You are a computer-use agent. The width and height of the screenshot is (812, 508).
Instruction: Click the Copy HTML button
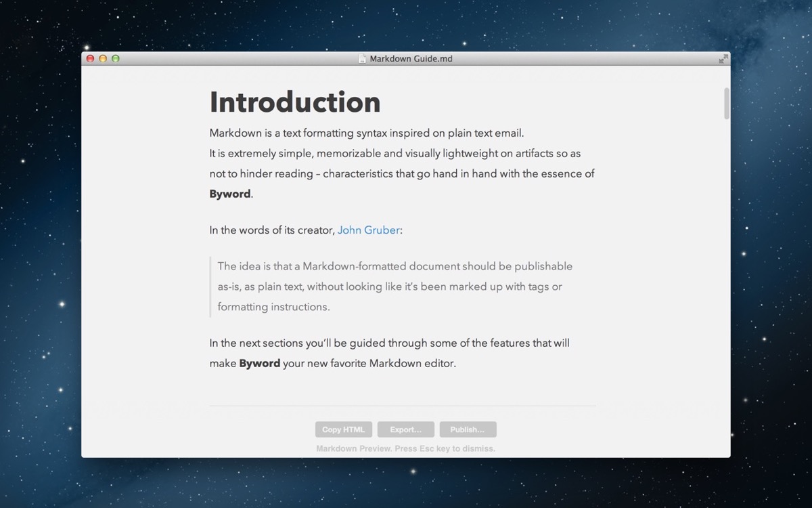pos(343,429)
